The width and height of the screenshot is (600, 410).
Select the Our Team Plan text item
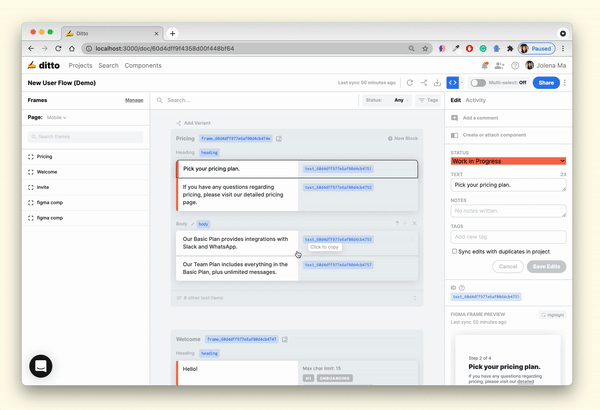(x=297, y=268)
